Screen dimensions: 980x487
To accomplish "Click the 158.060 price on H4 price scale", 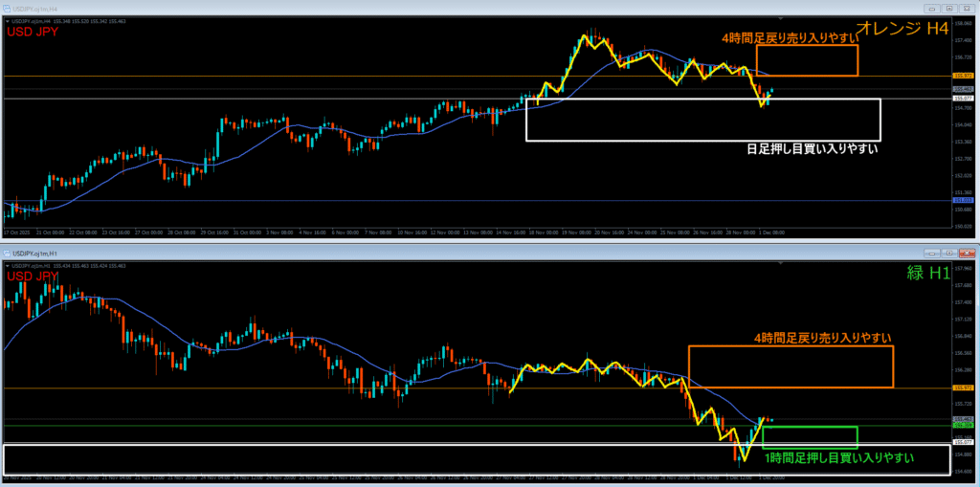I will (962, 23).
